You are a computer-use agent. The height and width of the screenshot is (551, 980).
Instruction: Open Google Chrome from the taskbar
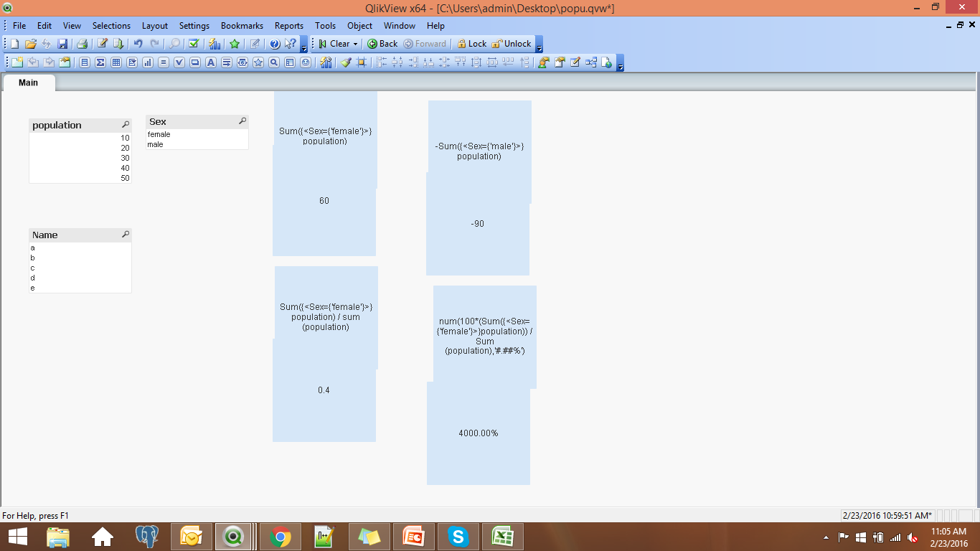(280, 537)
